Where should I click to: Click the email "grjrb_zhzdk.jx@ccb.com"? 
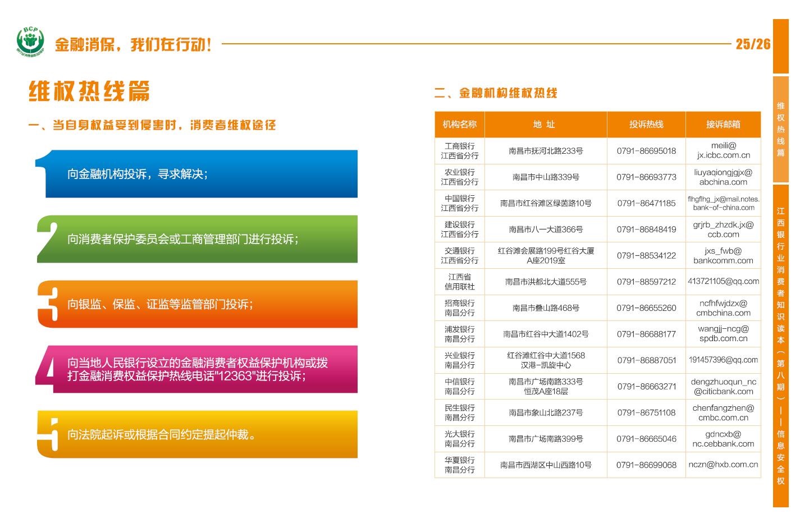point(723,230)
